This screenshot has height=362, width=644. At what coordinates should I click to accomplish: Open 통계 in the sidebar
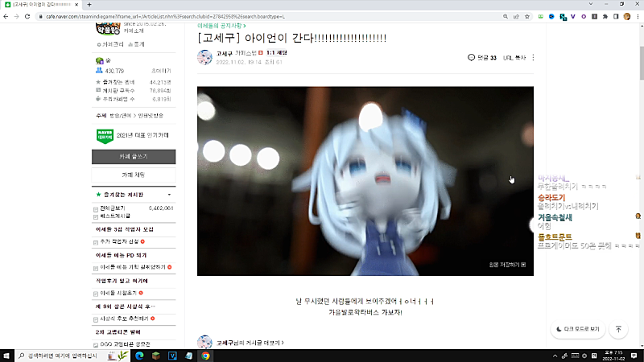coord(136,44)
